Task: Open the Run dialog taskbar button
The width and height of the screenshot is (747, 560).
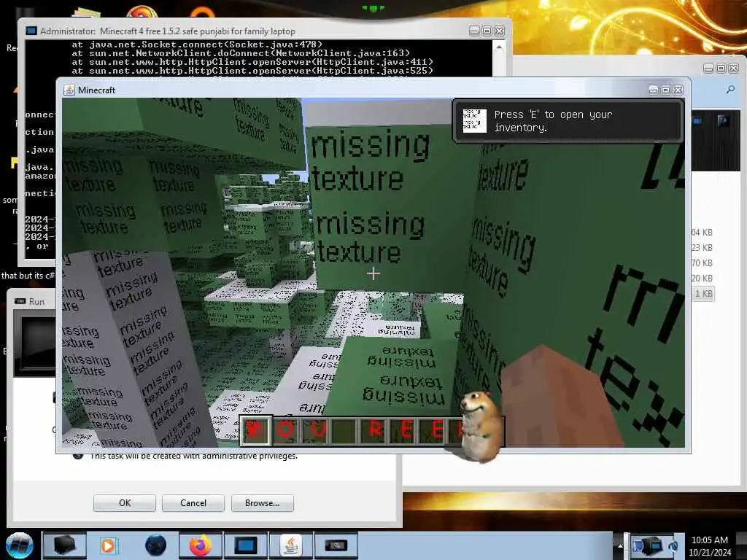Action: click(x=336, y=545)
